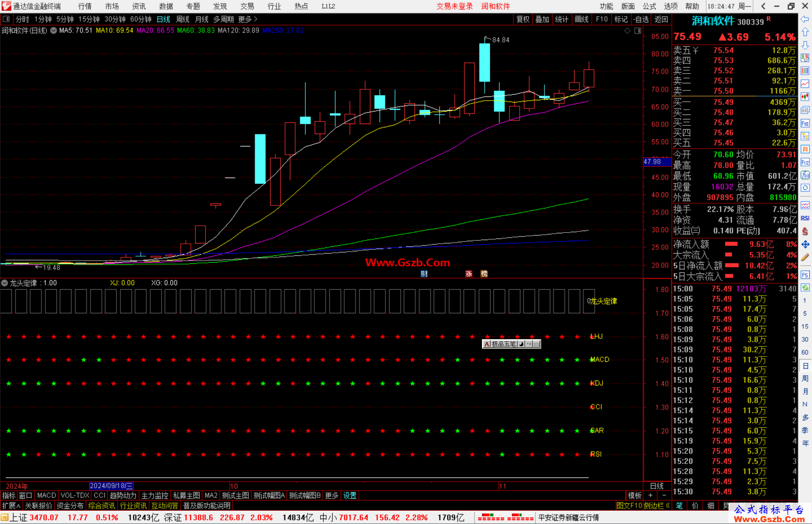
Task: Open the 资金分布 bottom tab
Action: tap(70, 506)
